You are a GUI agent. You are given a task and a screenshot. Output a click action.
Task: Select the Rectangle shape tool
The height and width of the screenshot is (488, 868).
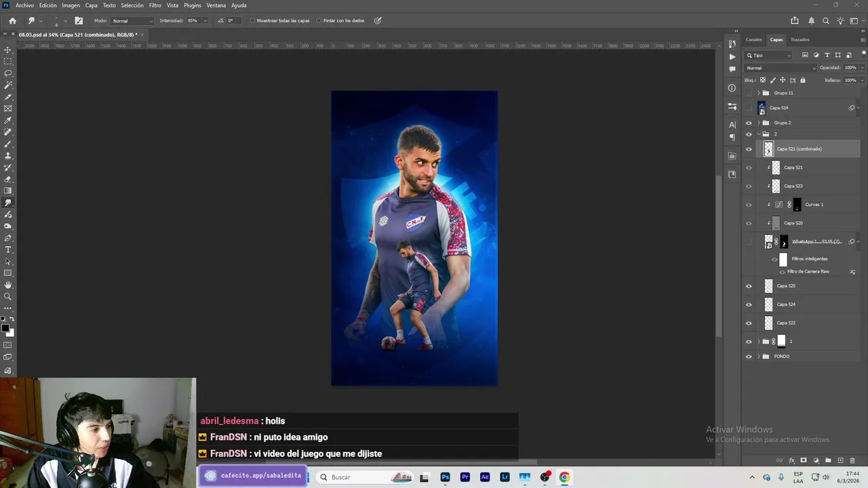click(x=8, y=273)
